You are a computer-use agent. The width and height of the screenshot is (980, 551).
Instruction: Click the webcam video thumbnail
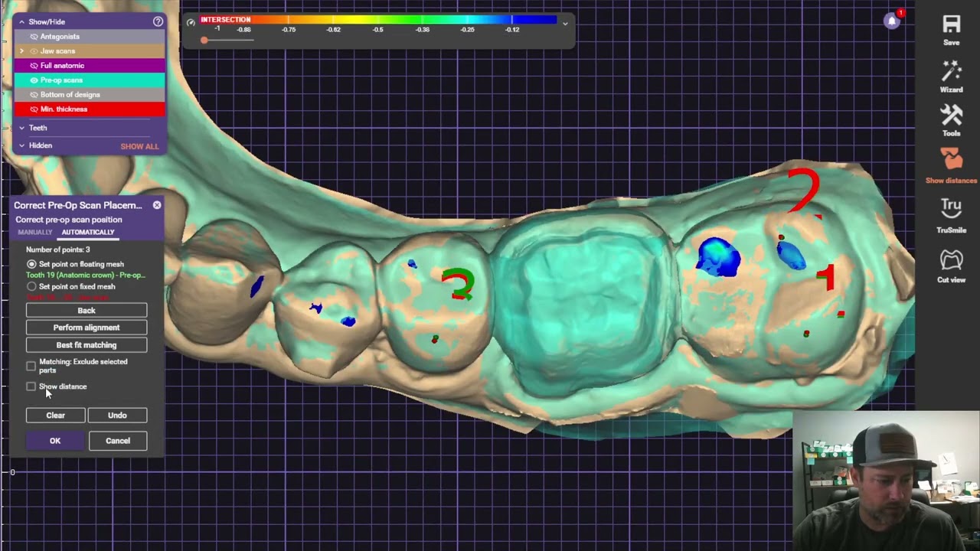point(886,481)
